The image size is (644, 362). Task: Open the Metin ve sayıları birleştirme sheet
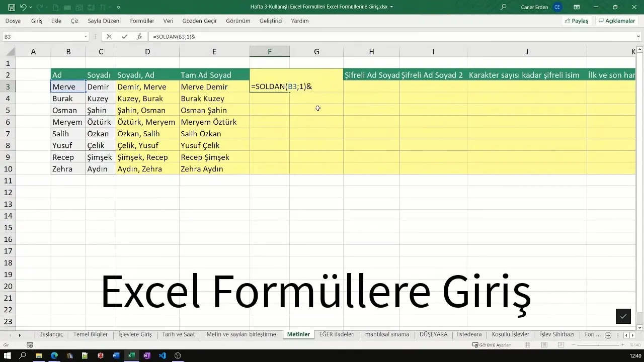241,334
